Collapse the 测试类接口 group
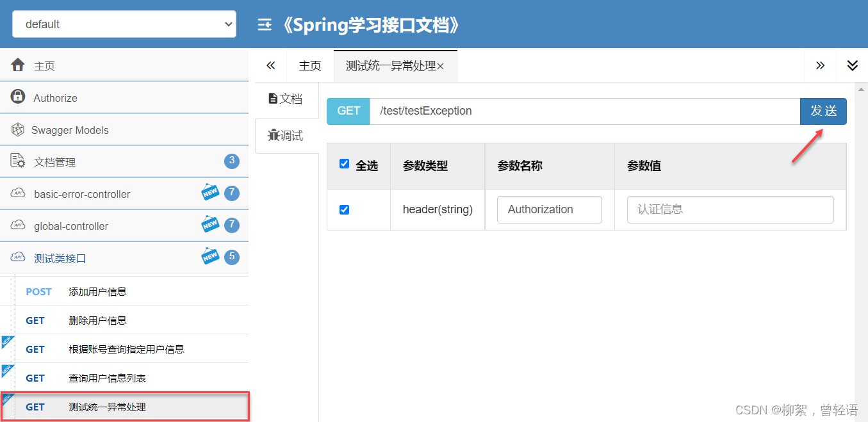 coord(124,257)
